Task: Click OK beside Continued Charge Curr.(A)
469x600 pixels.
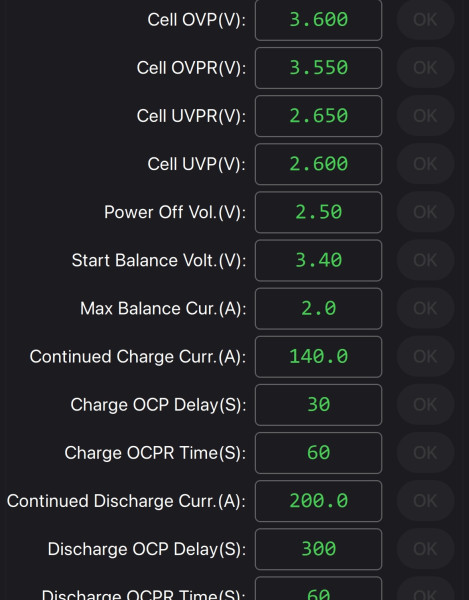Action: click(425, 357)
